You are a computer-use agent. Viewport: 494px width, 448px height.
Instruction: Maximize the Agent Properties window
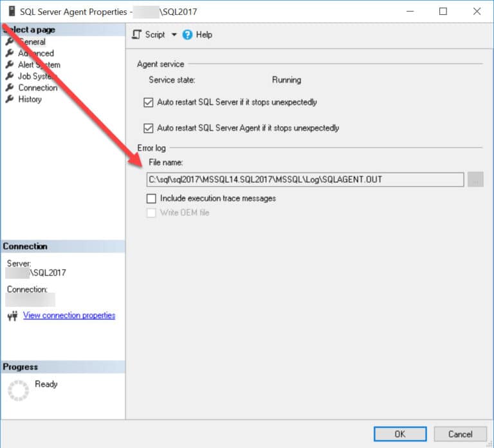pyautogui.click(x=443, y=12)
